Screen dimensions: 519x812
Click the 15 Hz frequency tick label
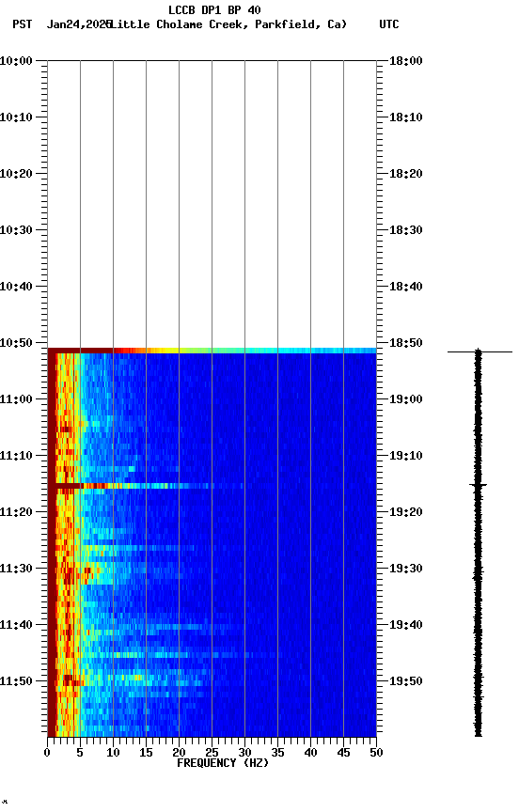pyautogui.click(x=146, y=753)
